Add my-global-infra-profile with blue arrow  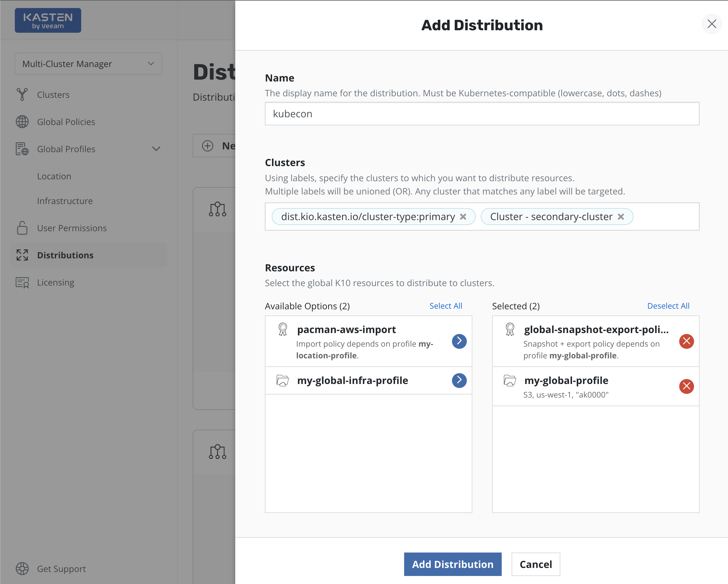[459, 381]
